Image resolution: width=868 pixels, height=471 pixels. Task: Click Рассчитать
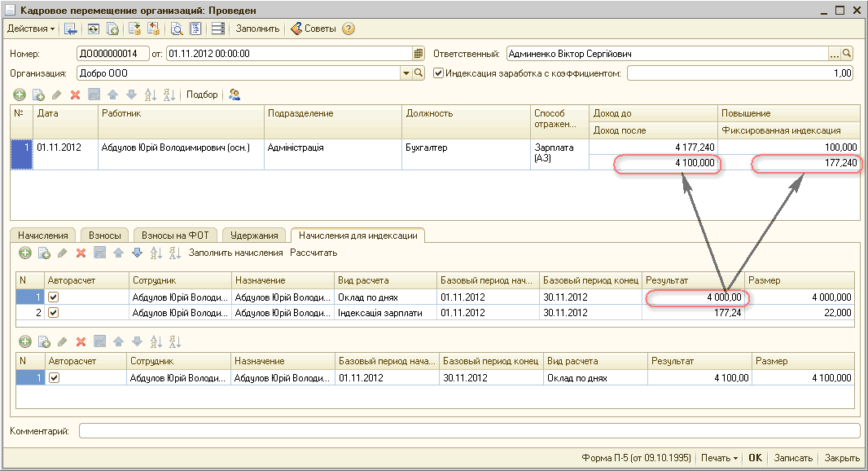[x=313, y=253]
